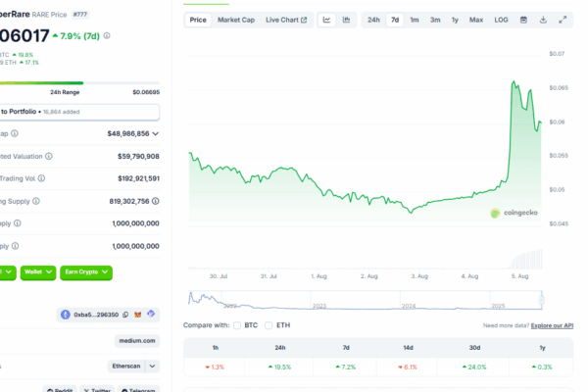
Task: Expand the chart to fullscreen
Action: pos(563,20)
